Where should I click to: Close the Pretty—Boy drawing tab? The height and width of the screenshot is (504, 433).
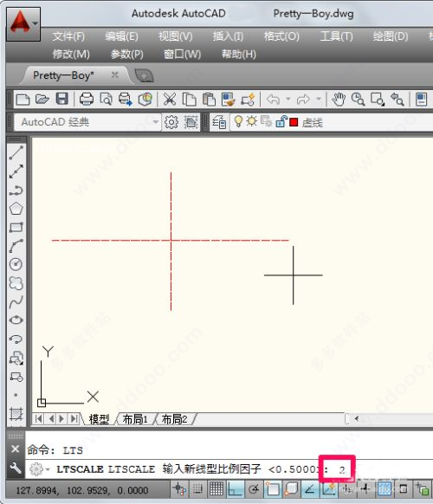(115, 74)
